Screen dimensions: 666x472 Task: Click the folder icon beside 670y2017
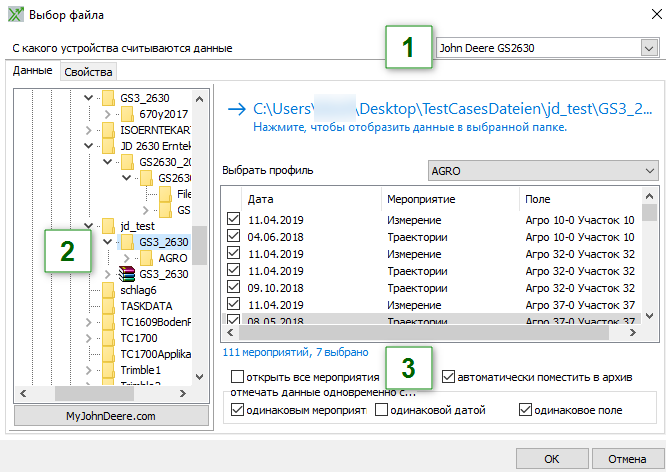pos(127,114)
